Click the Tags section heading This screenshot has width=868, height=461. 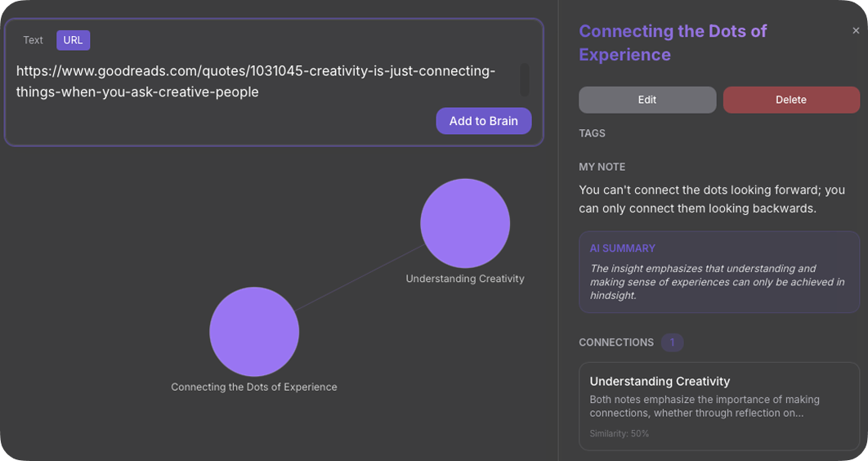coord(592,133)
